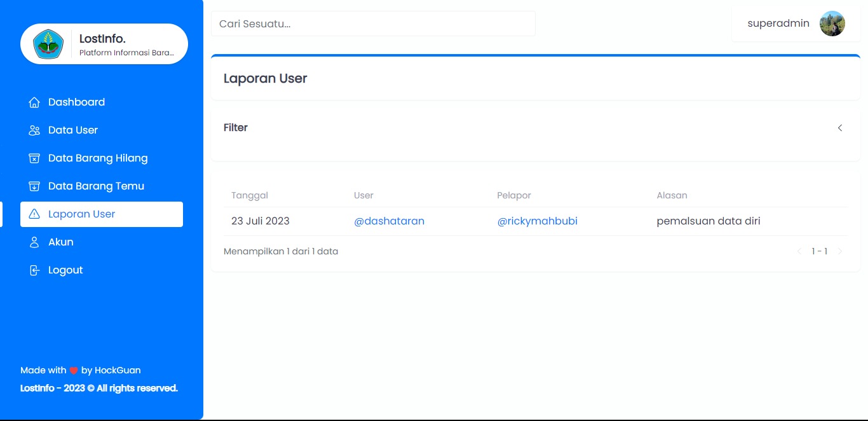Select the Akun menu item
Screen dimensions: 868x421
pos(61,242)
